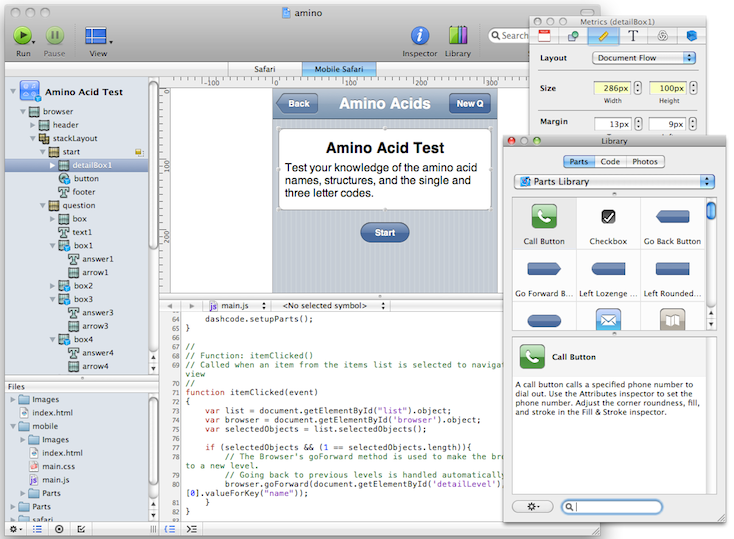The height and width of the screenshot is (539, 734).
Task: Select the Call Button part in library
Action: tap(544, 224)
